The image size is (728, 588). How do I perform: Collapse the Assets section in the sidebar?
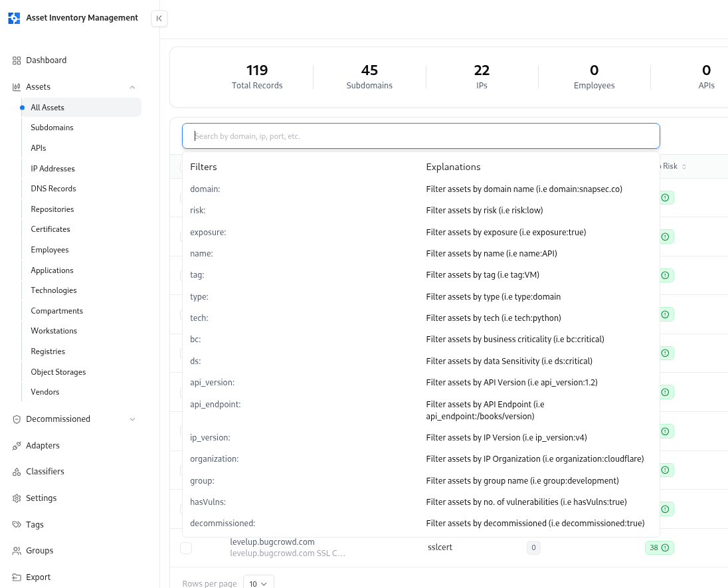point(132,87)
